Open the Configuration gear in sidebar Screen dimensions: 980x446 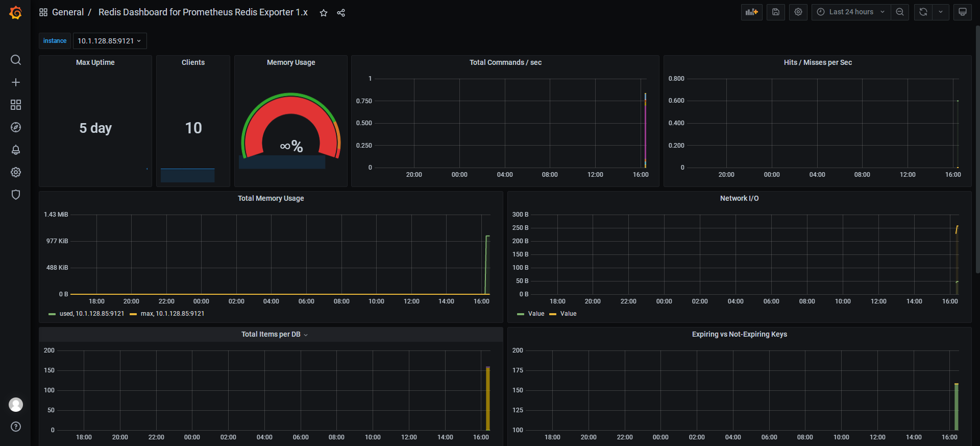(x=16, y=172)
